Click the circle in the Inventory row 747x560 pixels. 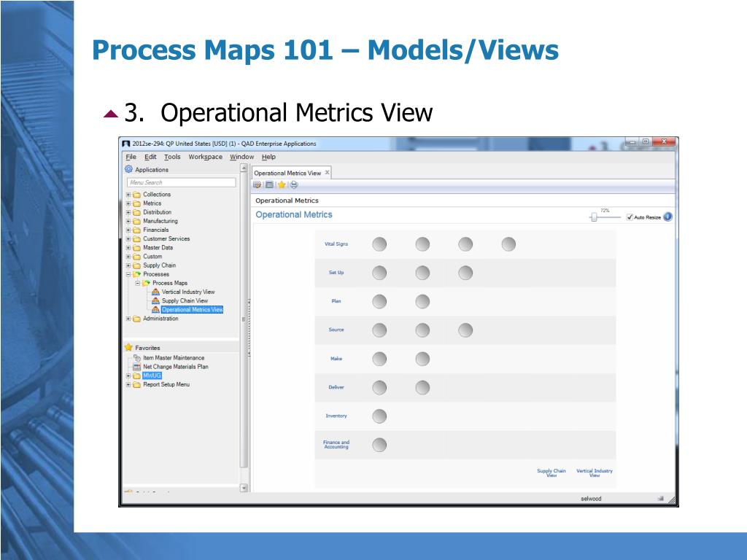point(379,416)
